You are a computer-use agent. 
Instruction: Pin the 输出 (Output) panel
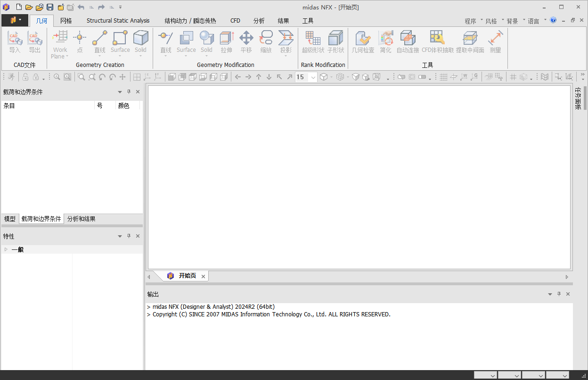[x=559, y=294]
